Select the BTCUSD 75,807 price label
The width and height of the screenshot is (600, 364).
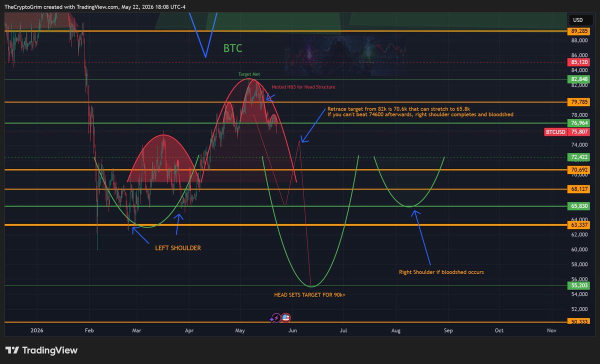[568, 132]
